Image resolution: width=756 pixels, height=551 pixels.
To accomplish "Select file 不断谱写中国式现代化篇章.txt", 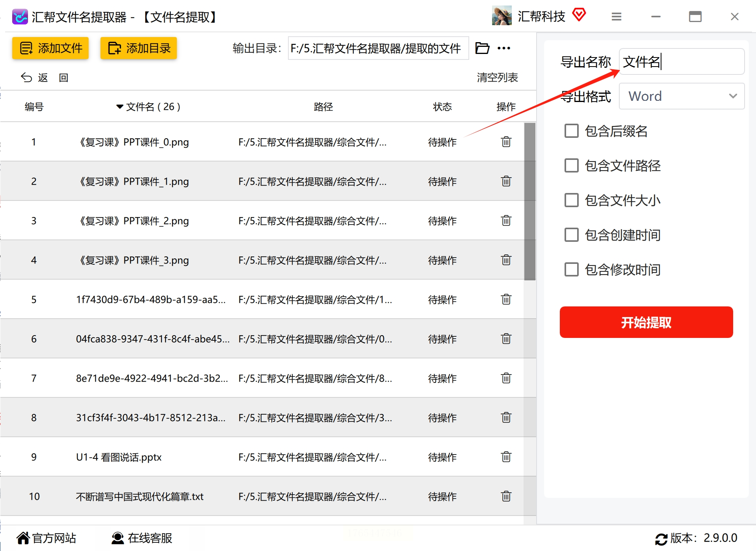I will pos(139,496).
